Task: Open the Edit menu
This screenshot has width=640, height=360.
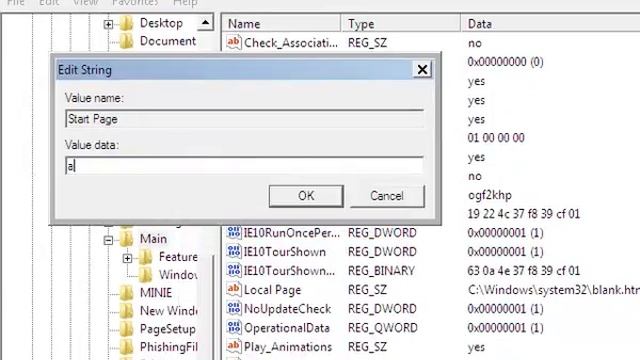Action: click(x=49, y=2)
